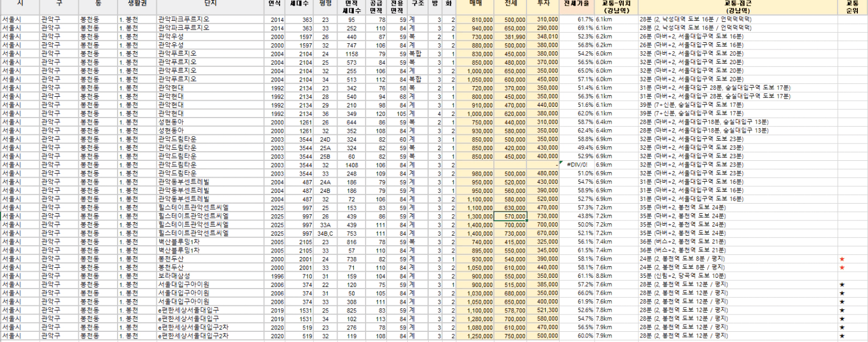
Task: Select the 720,000 매매 price cell
Action: [475, 88]
